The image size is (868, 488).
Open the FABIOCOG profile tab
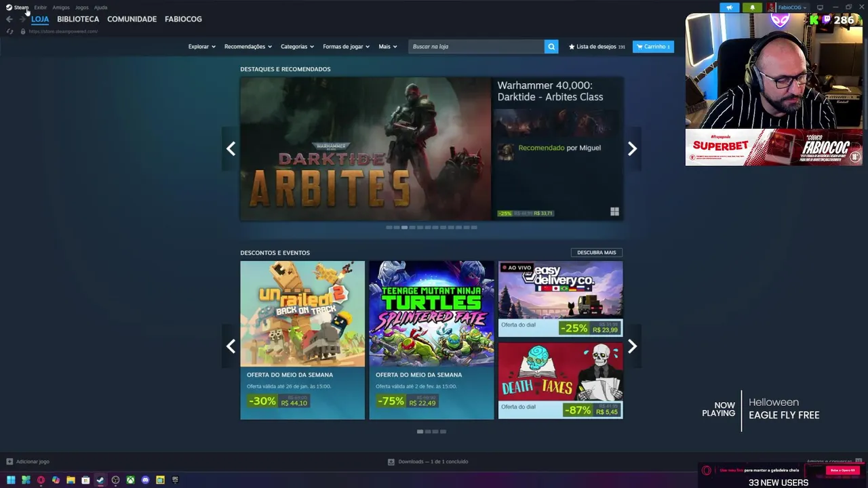(183, 19)
